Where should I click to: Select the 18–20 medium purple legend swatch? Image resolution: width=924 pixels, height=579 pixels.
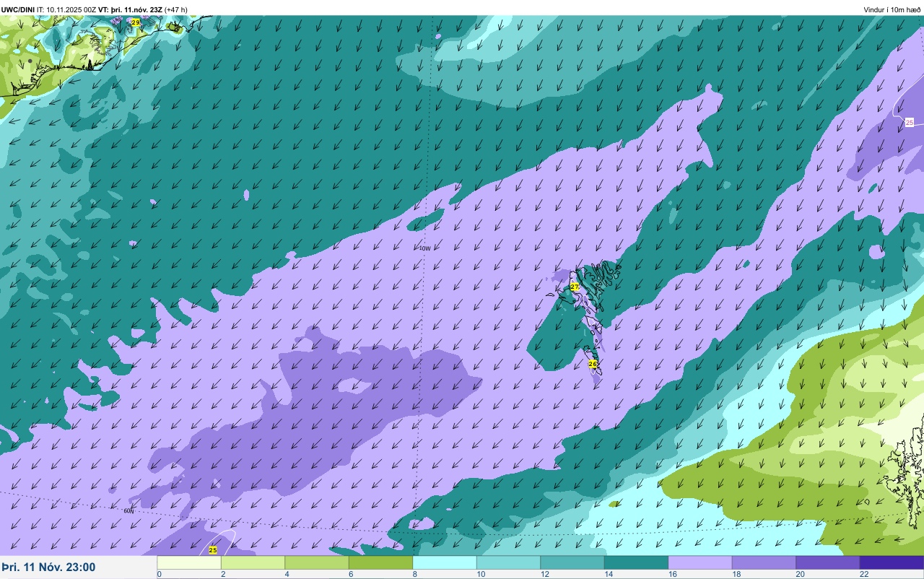click(764, 562)
